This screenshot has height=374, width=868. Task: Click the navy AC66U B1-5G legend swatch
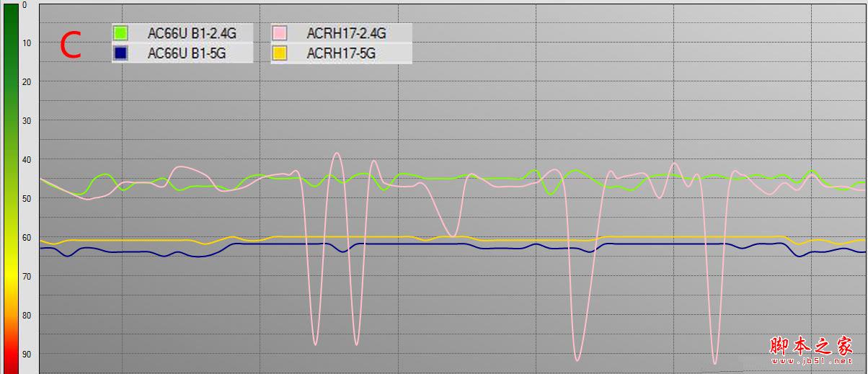pos(120,53)
